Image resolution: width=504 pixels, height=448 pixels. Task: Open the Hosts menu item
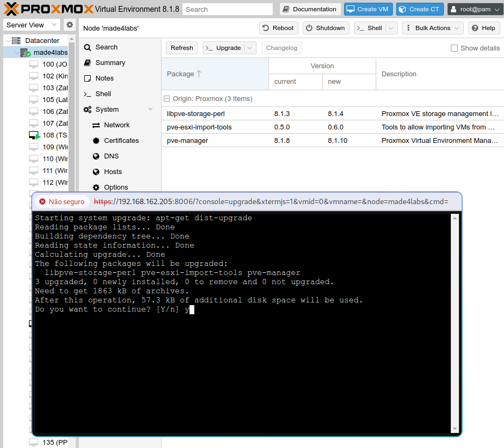(x=120, y=172)
